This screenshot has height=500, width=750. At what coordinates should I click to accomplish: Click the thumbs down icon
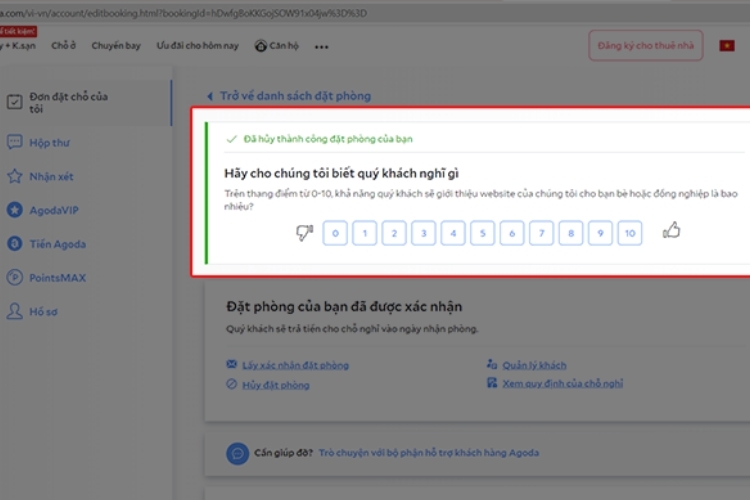pos(304,233)
